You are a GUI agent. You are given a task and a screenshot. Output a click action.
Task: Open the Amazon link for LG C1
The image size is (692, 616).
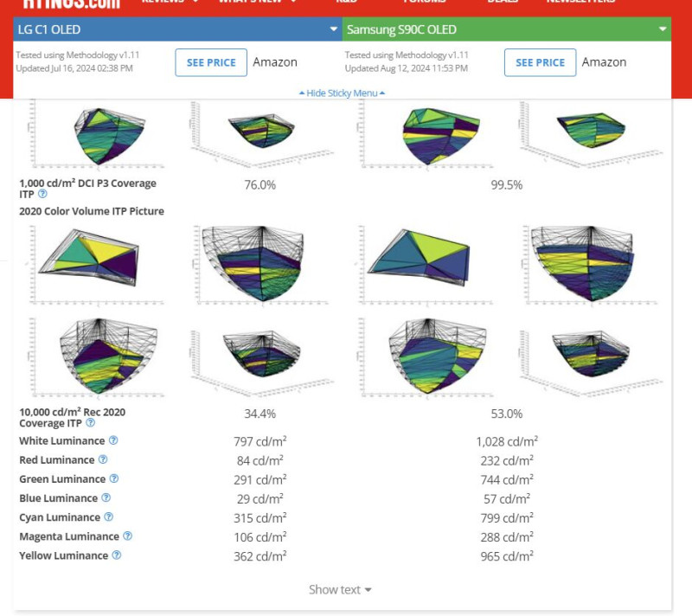tap(275, 62)
